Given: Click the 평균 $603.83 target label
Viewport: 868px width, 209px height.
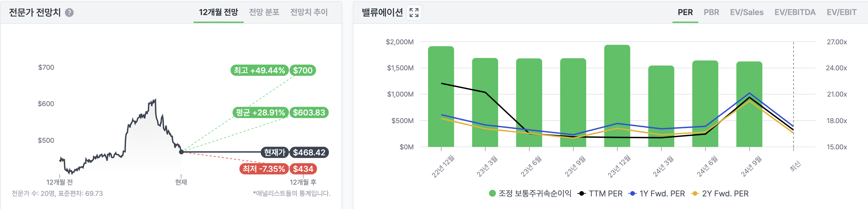Looking at the screenshot, I should [309, 112].
